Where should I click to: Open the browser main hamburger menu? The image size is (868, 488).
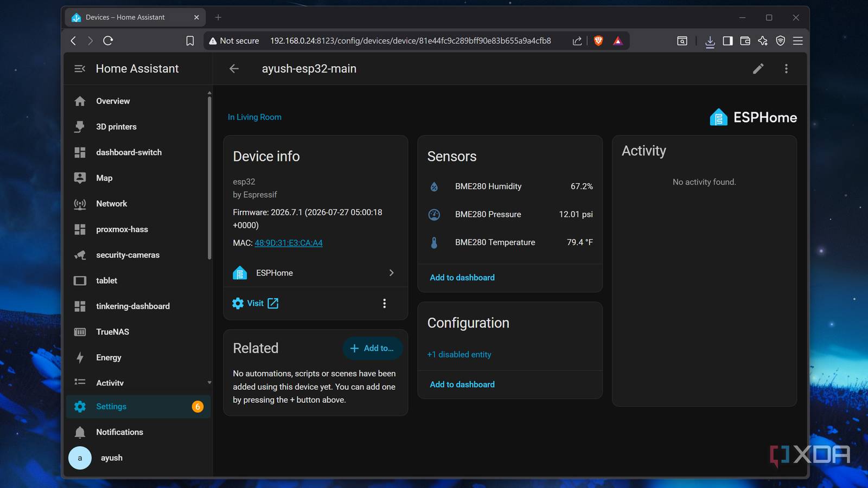(798, 41)
